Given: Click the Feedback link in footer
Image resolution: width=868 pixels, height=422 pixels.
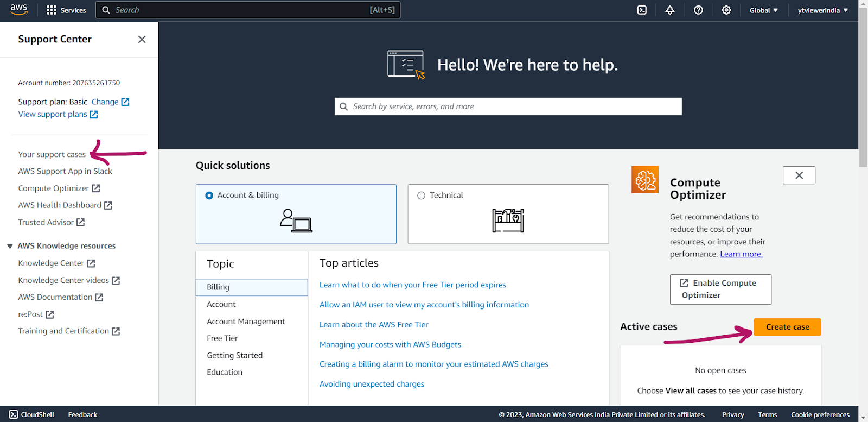Looking at the screenshot, I should (x=82, y=414).
